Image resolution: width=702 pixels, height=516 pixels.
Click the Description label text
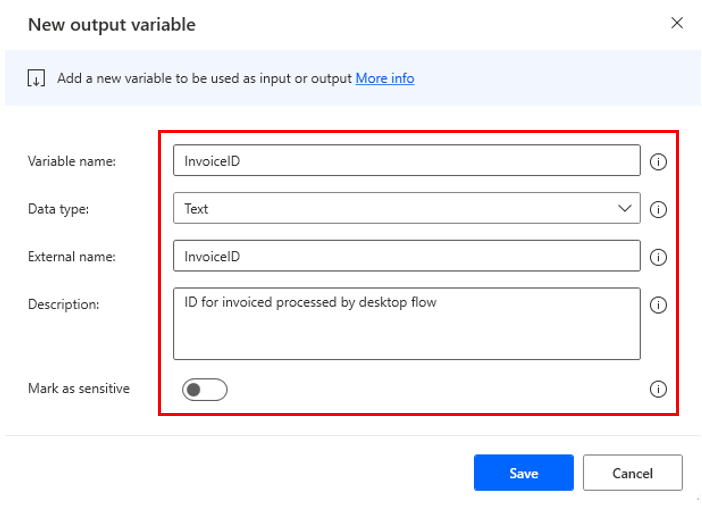[63, 304]
